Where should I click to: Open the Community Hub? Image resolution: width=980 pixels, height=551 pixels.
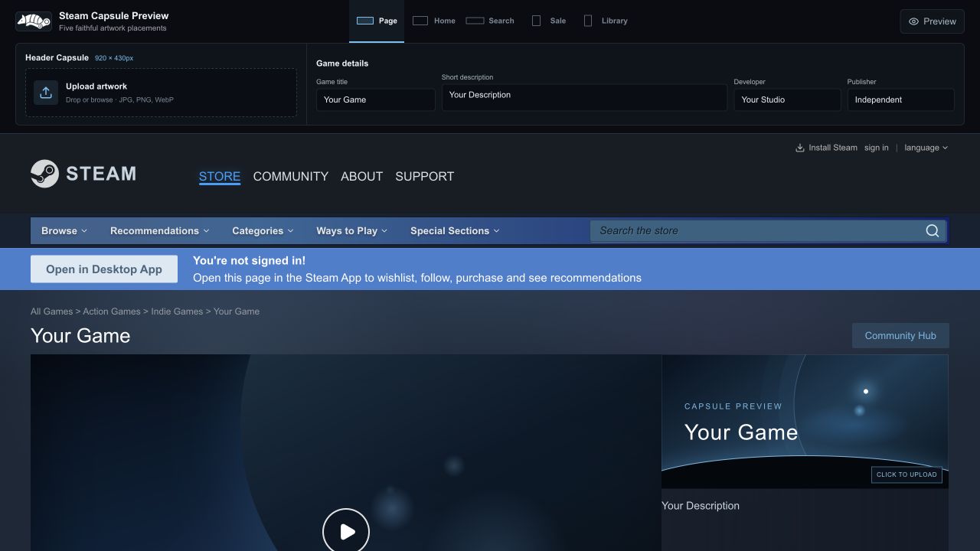[900, 335]
